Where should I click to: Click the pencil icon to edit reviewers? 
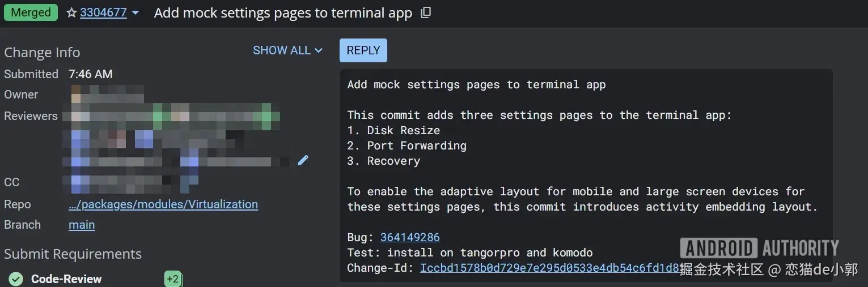coord(303,160)
